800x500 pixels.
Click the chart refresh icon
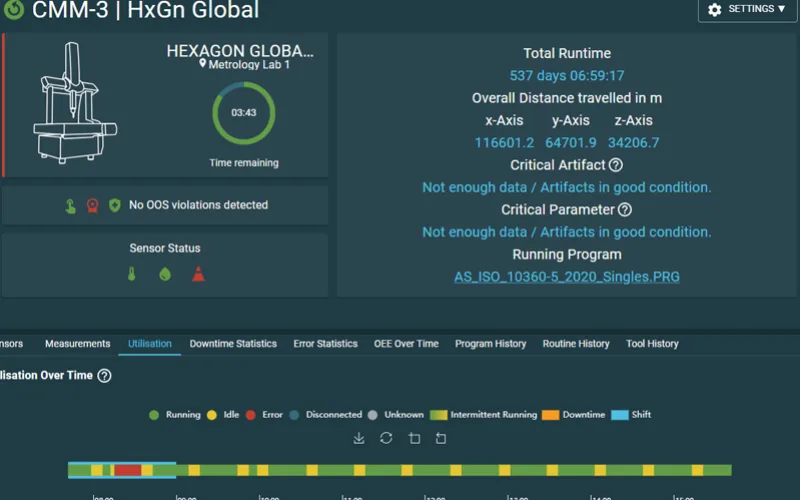pos(386,438)
